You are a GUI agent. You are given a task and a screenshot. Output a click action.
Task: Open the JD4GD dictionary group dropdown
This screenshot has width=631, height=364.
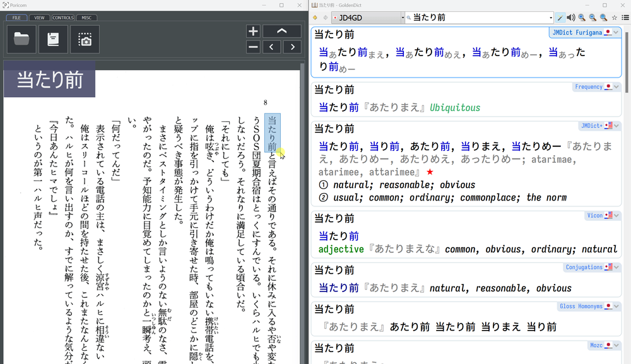[x=401, y=18]
